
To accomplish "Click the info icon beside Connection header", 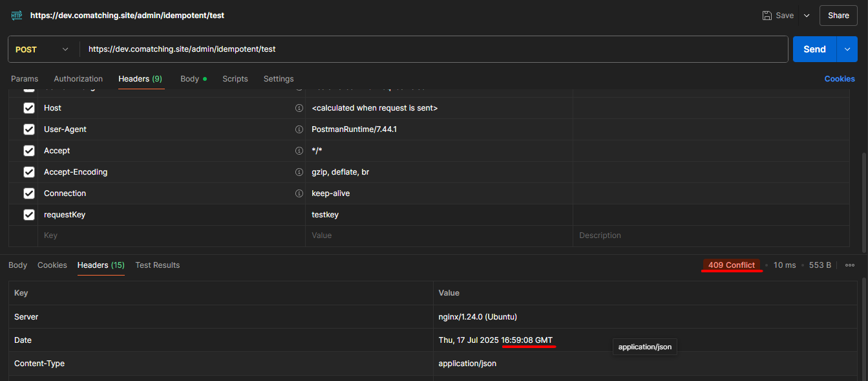I will point(299,193).
